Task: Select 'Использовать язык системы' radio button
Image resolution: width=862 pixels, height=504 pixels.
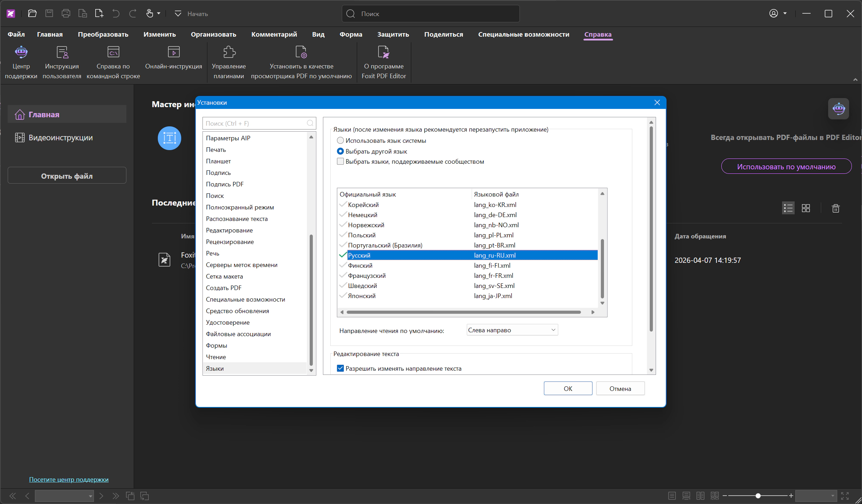Action: (x=340, y=141)
